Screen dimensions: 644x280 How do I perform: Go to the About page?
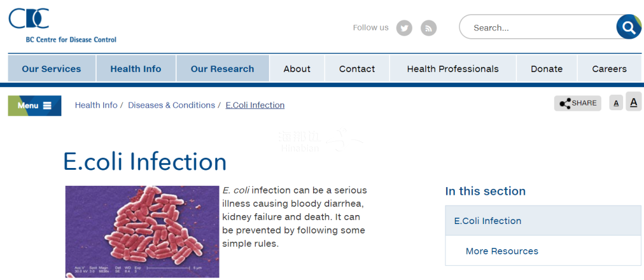pos(297,69)
